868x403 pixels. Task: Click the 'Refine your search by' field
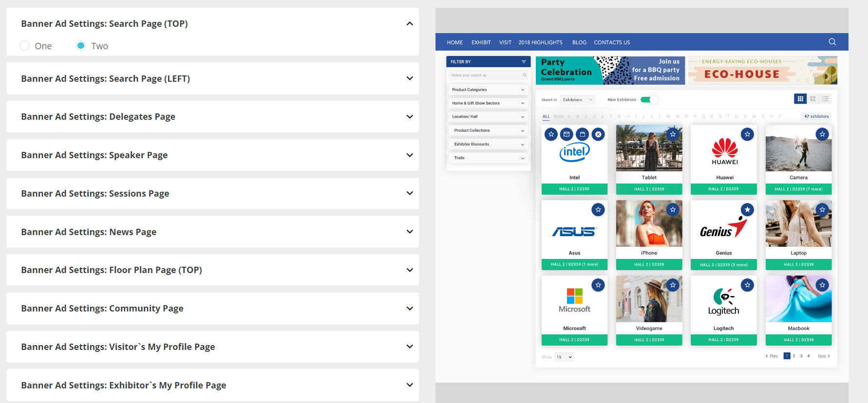click(489, 75)
